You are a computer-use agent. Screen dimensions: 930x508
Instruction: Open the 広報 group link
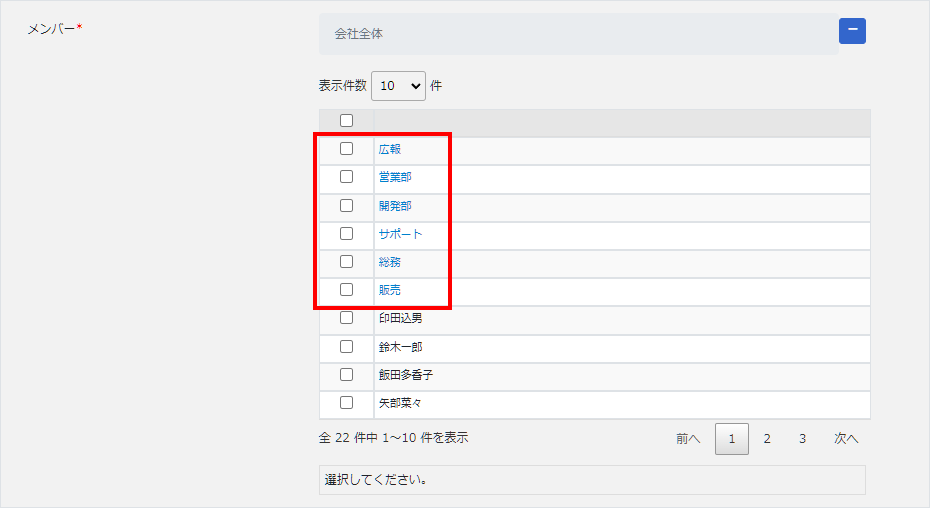click(x=389, y=149)
